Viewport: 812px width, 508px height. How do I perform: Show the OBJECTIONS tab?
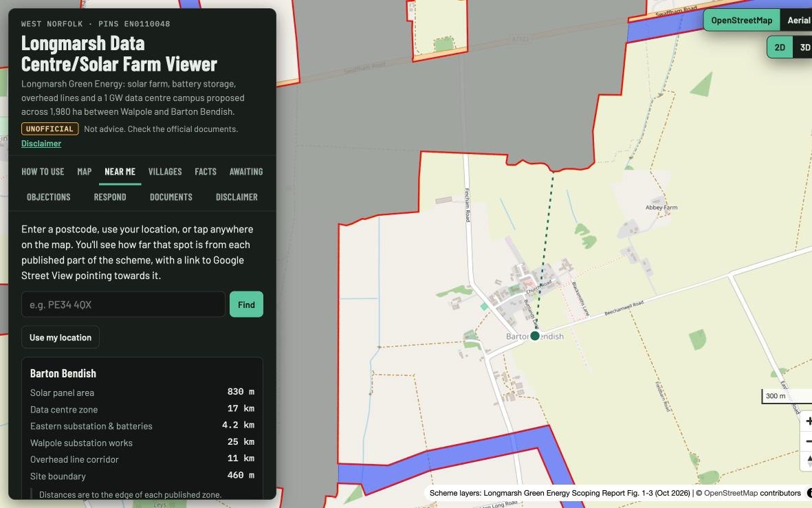click(49, 197)
